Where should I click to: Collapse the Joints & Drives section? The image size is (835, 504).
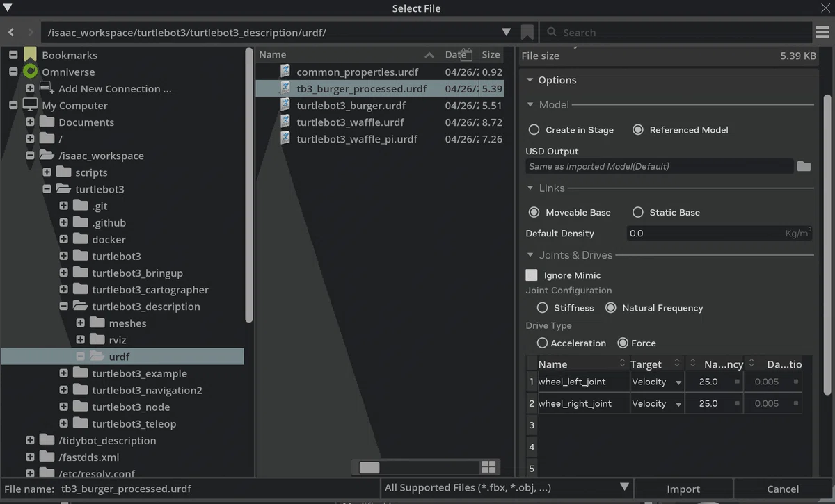point(530,255)
